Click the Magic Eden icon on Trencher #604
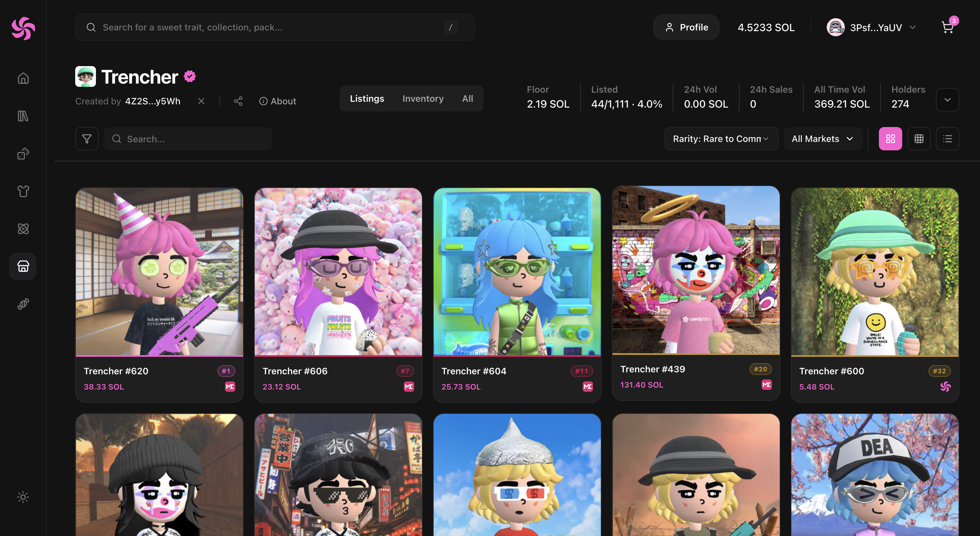980x536 pixels. (588, 387)
